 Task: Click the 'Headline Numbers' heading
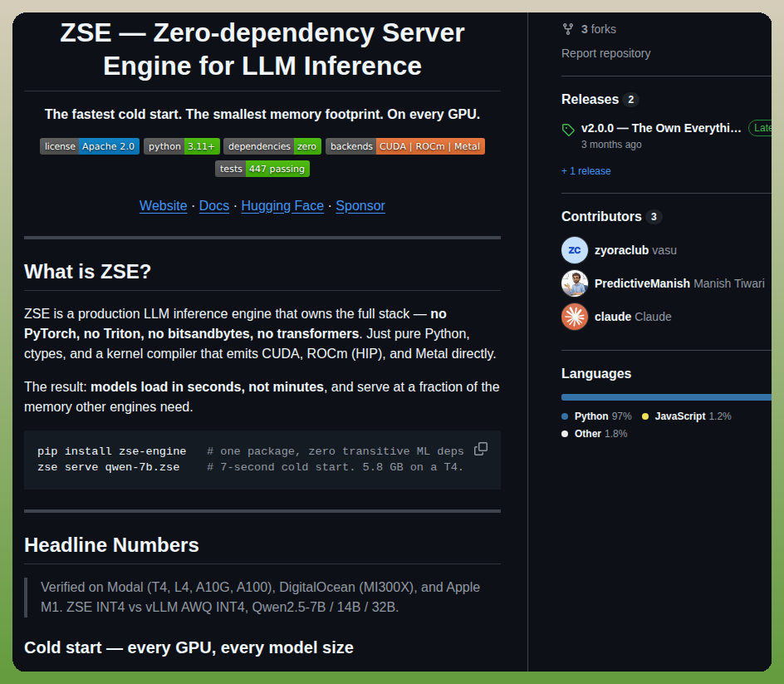tap(111, 545)
